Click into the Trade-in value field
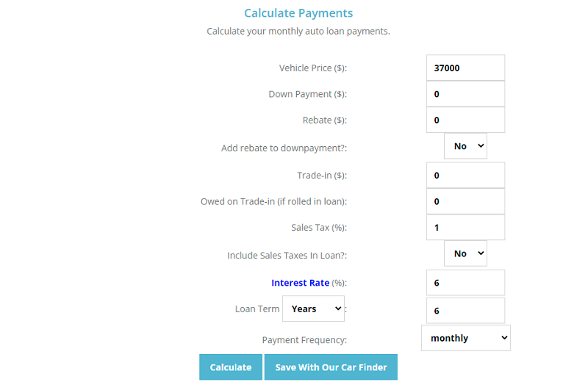 pos(465,176)
